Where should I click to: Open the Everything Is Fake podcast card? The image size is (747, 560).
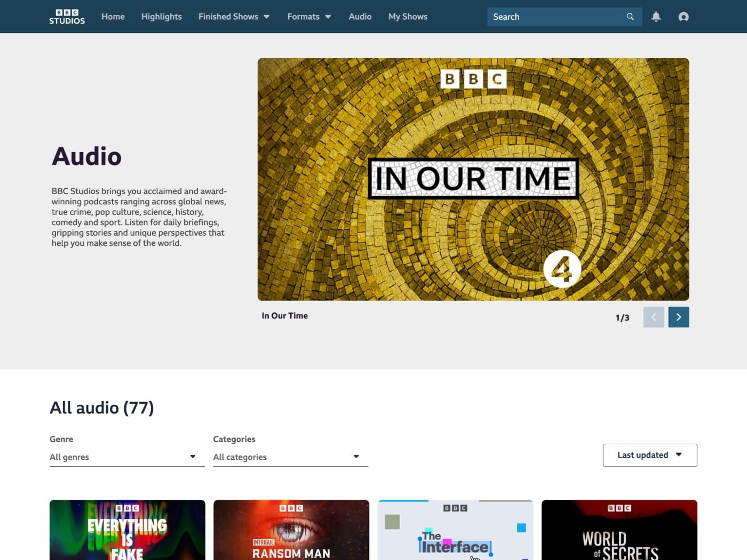pos(128,530)
